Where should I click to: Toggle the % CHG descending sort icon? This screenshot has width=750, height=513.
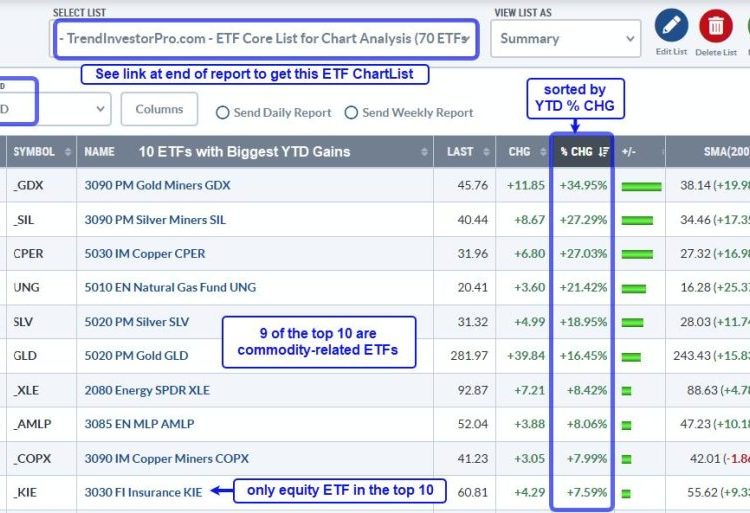click(604, 152)
